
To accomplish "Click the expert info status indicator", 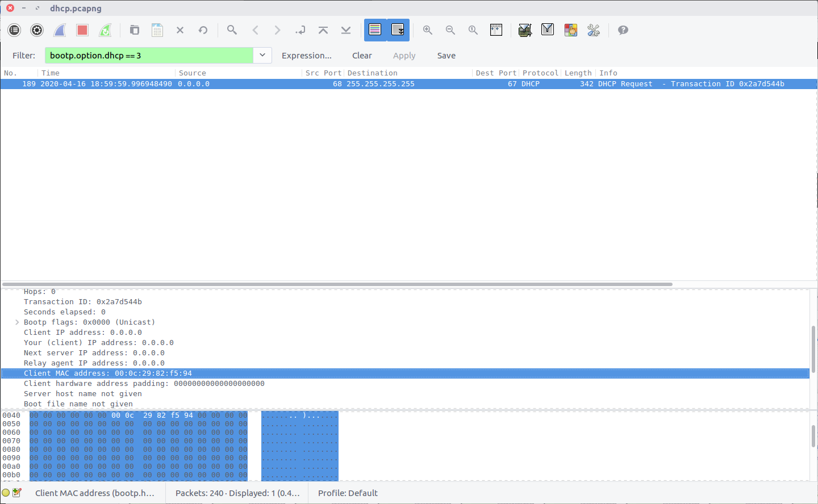I will click(6, 493).
